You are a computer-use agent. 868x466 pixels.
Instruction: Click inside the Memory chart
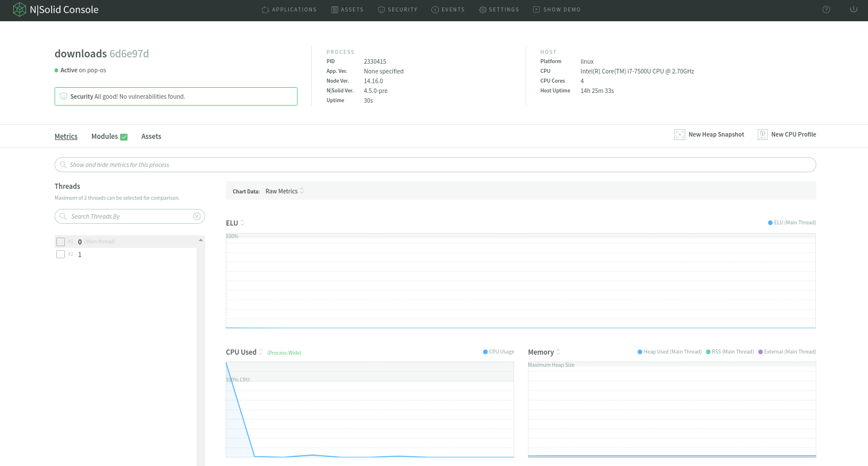672,409
